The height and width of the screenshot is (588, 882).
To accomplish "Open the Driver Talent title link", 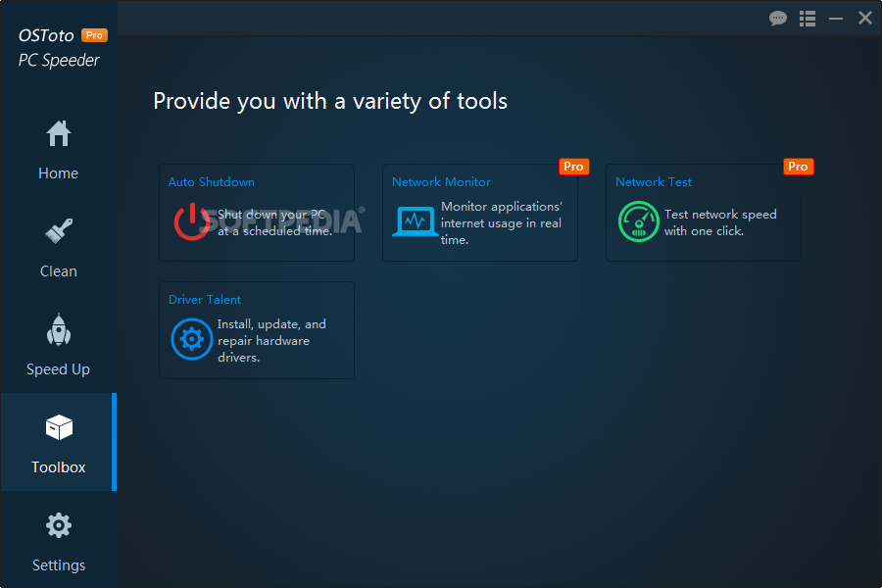I will [x=205, y=300].
